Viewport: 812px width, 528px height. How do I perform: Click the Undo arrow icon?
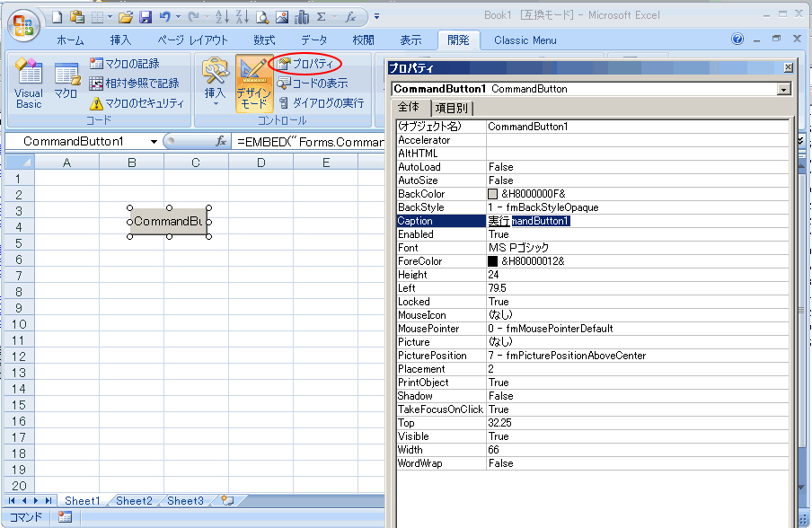point(164,16)
